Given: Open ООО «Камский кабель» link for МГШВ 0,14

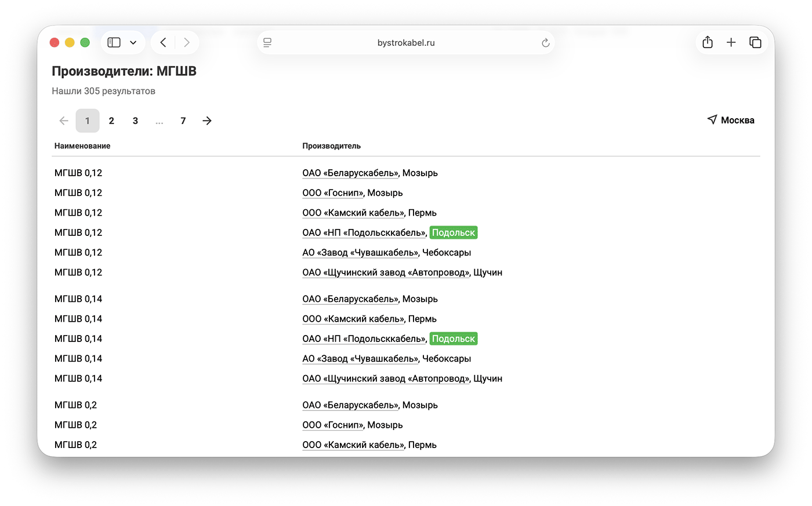Looking at the screenshot, I should 353,319.
